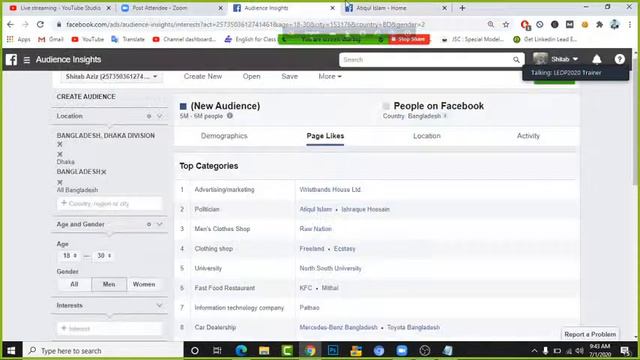Go back with the browser back arrow

[10, 24]
